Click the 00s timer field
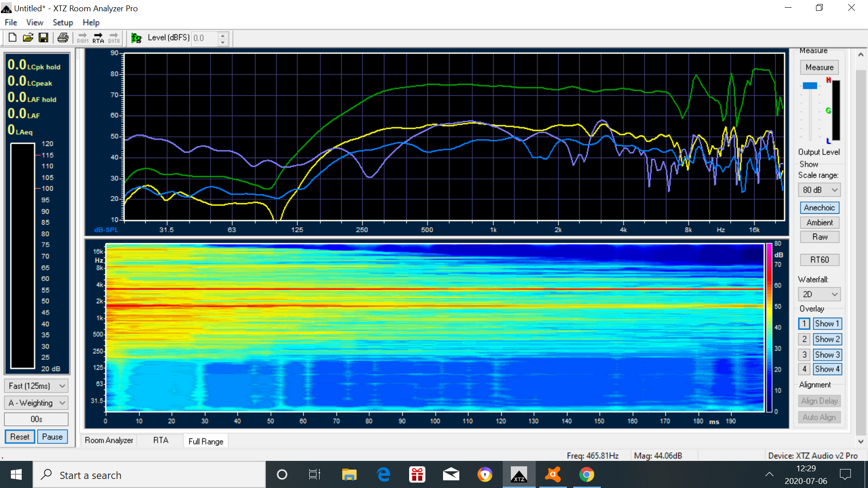 [36, 419]
